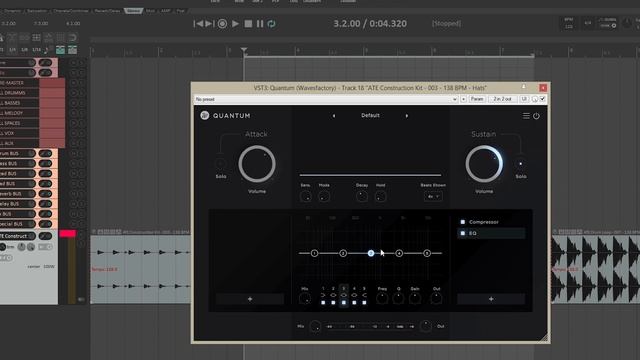The image size is (640, 360).
Task: Select EQ band node 5
Action: coord(427,253)
